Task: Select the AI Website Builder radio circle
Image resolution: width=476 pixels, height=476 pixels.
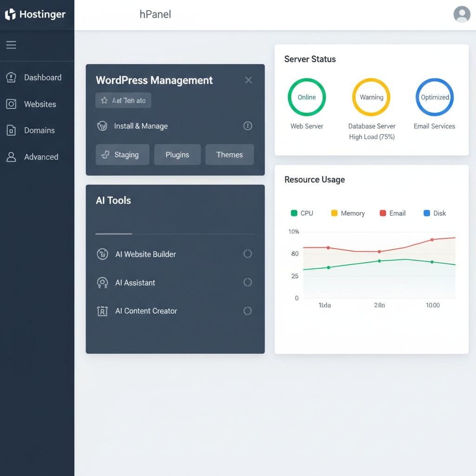Action: point(248,254)
